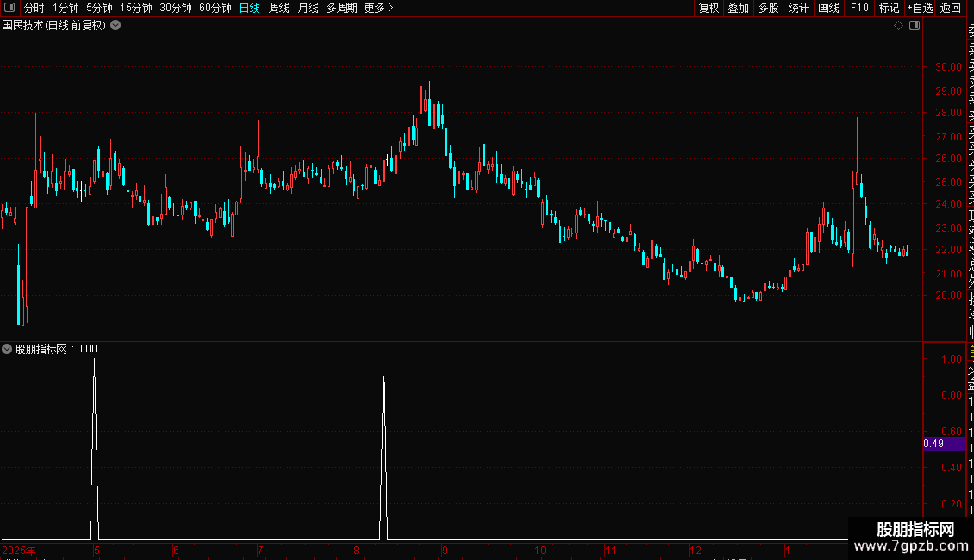Add stock to watchlist with +自选
The width and height of the screenshot is (974, 560).
920,8
